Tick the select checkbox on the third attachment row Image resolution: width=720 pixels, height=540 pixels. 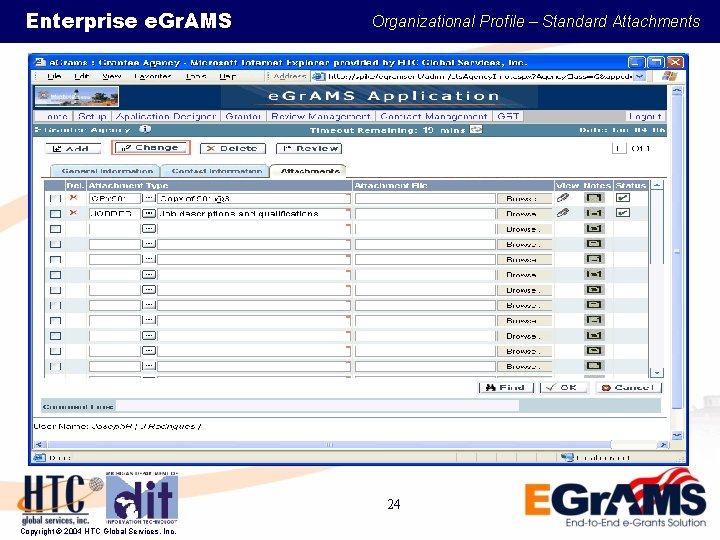55,229
